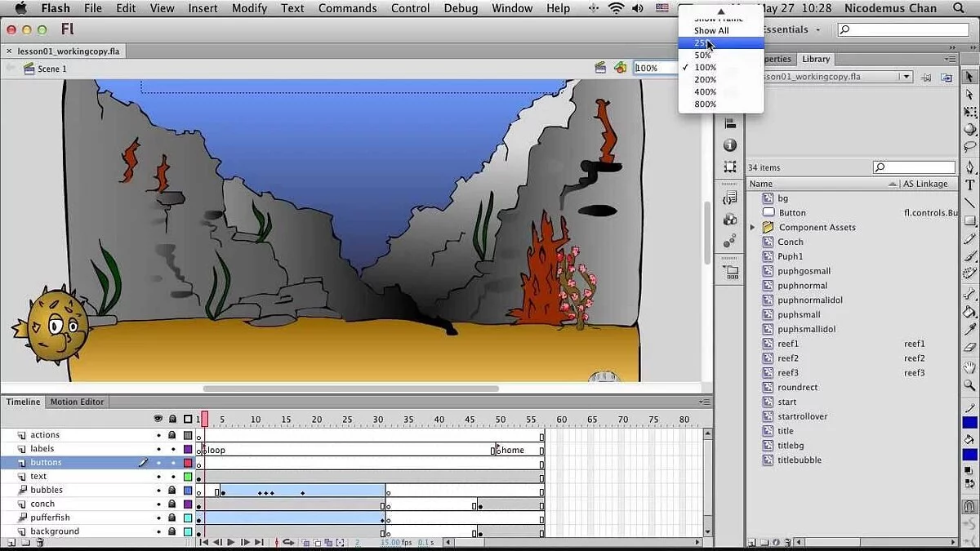The width and height of the screenshot is (980, 551).
Task: Select the Hand tool
Action: [x=970, y=367]
